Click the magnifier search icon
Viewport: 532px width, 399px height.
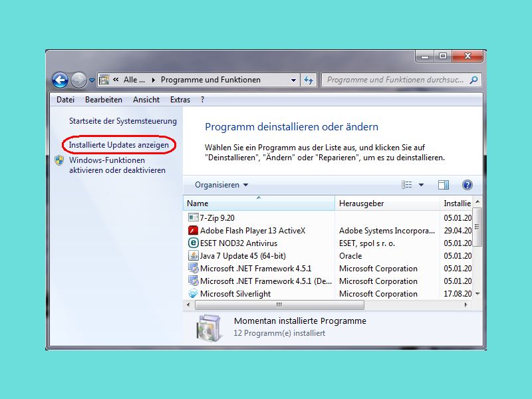click(x=473, y=80)
